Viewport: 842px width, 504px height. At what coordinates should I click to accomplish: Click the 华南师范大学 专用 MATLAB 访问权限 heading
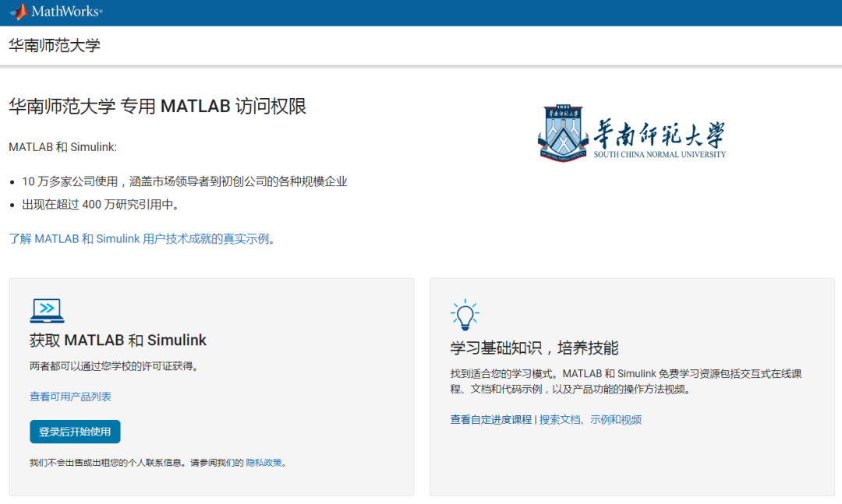[x=157, y=106]
